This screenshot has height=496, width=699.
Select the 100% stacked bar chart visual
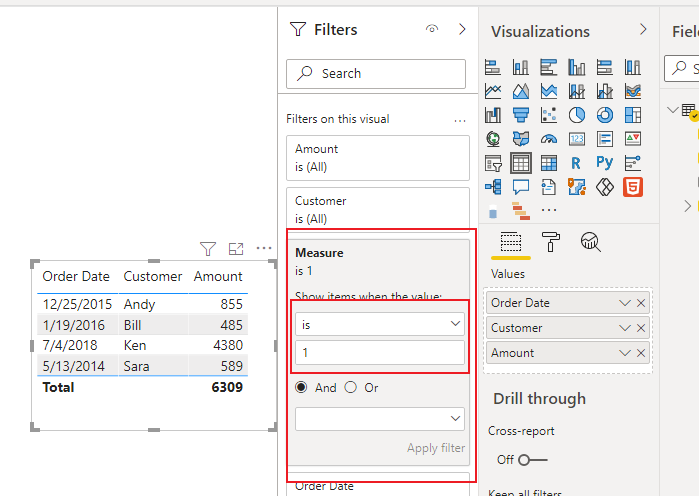click(x=605, y=67)
